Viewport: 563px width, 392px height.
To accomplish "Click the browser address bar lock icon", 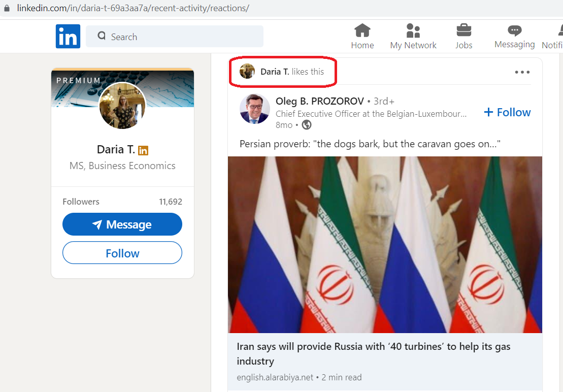I will (x=7, y=8).
